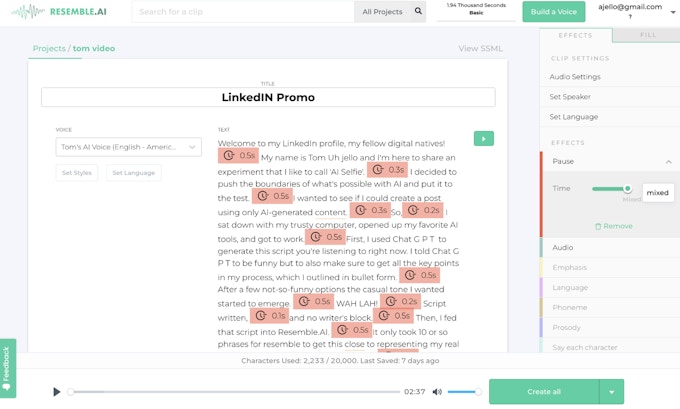Click the Build a Voice button
This screenshot has height=409, width=680.
coord(553,12)
